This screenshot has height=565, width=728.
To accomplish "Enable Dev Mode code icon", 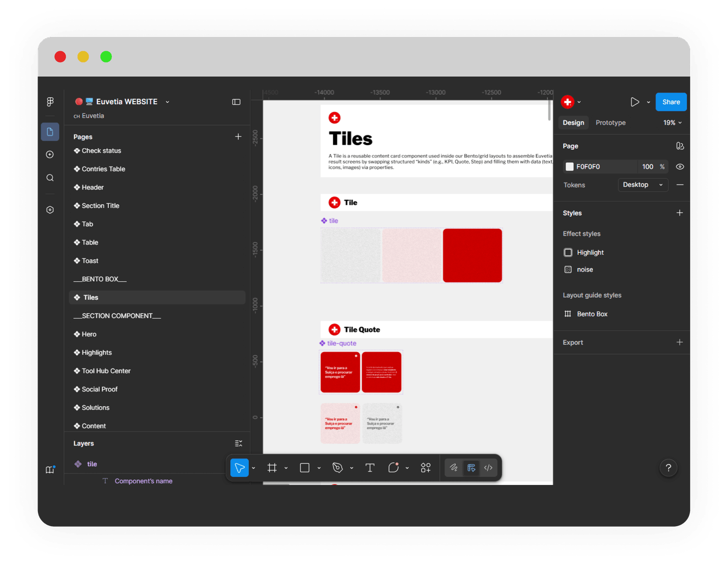I will click(488, 468).
